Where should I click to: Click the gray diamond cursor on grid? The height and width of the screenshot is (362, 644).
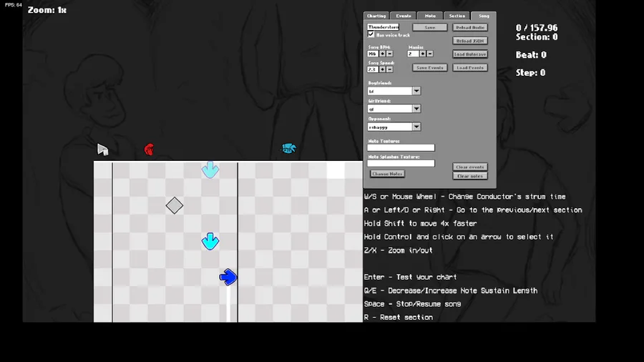click(x=175, y=205)
